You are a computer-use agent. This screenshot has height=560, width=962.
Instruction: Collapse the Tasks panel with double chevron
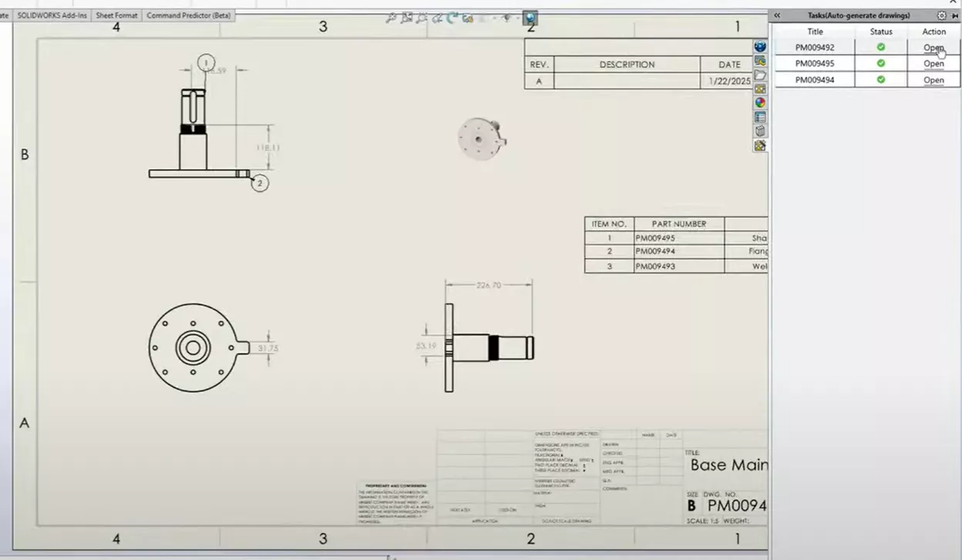point(777,15)
